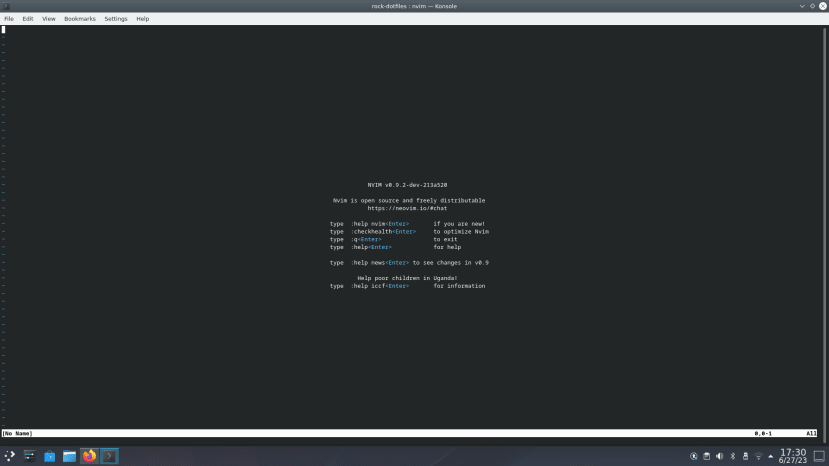Click 'Help poor children in Uganda!' text
829x466 pixels.
click(x=407, y=278)
